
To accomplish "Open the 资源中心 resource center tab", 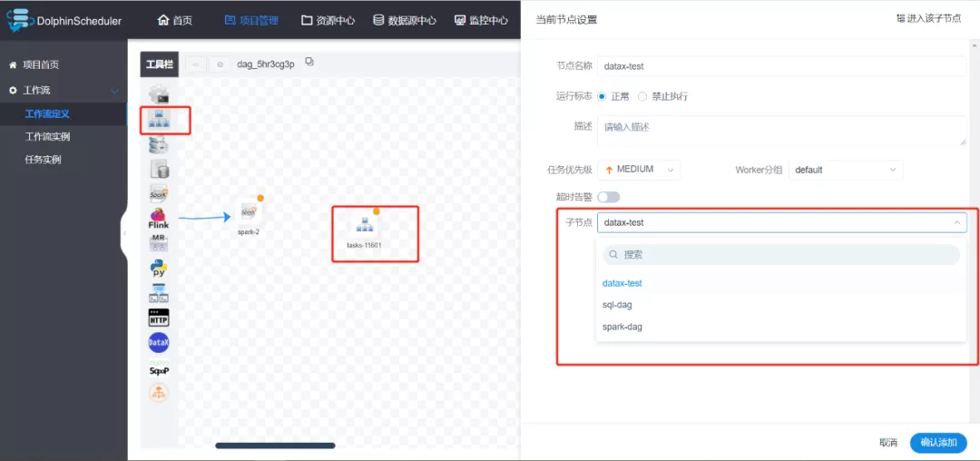I will pyautogui.click(x=328, y=20).
